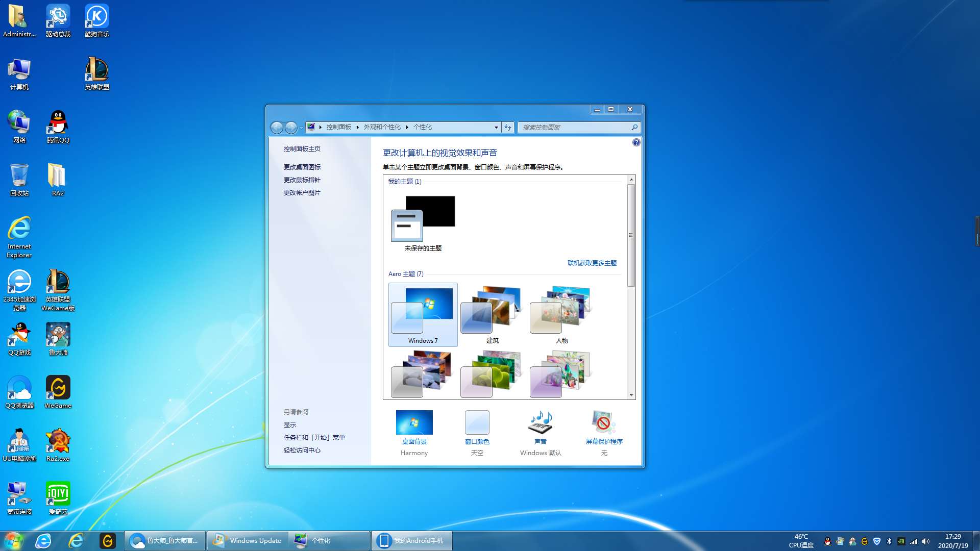Open the Windows Start orb
Viewport: 980px width, 551px height.
point(14,541)
